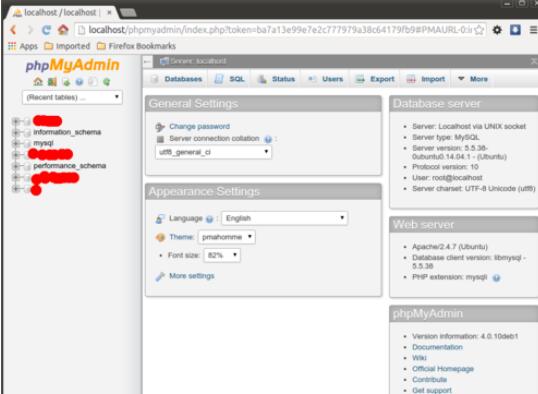Open the English language dropdown
Screen dimensions: 538x394
[x=285, y=218]
